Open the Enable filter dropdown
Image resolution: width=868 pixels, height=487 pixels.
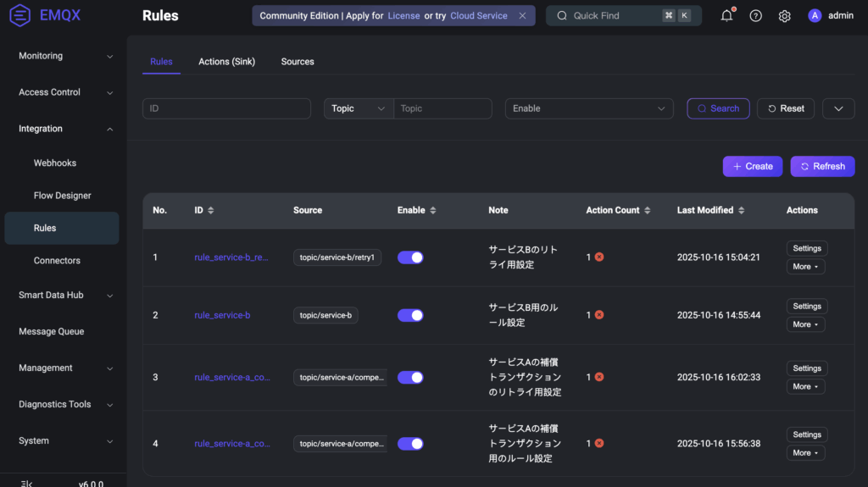[589, 108]
